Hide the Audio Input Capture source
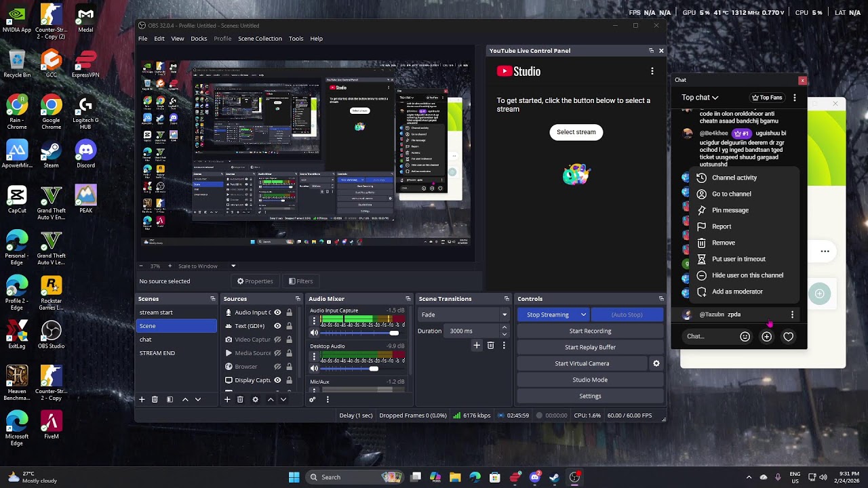The width and height of the screenshot is (868, 488). click(277, 312)
